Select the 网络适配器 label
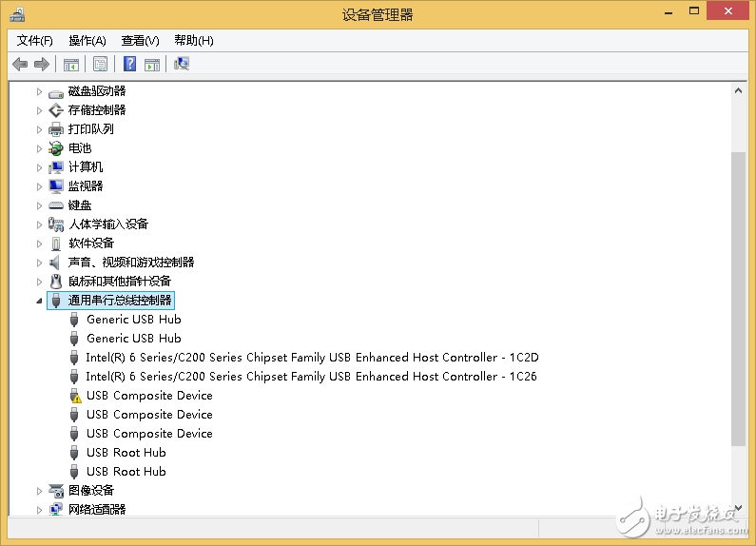 coord(97,509)
